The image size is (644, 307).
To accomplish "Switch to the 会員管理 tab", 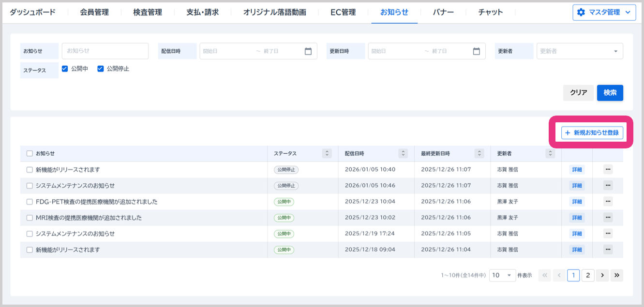I will 94,12.
